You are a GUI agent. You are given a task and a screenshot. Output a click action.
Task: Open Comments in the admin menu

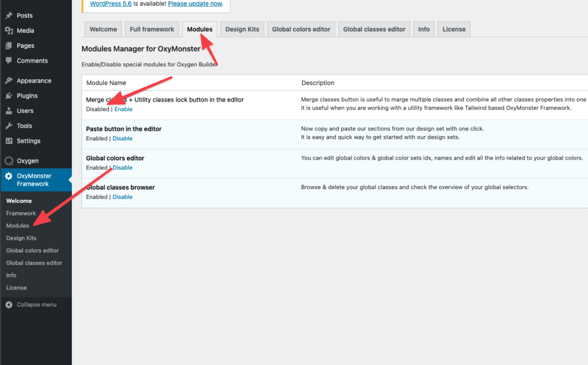point(32,60)
